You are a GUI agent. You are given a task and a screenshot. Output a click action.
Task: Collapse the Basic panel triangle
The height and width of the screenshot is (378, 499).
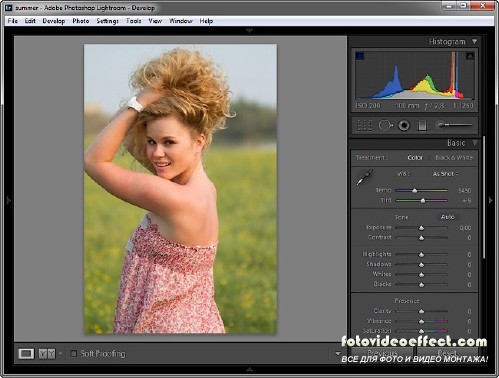(475, 143)
